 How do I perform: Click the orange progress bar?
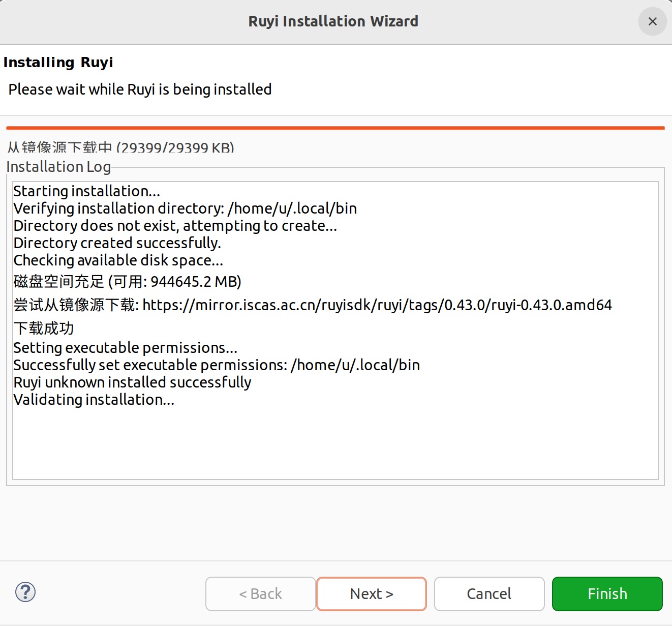[x=335, y=126]
